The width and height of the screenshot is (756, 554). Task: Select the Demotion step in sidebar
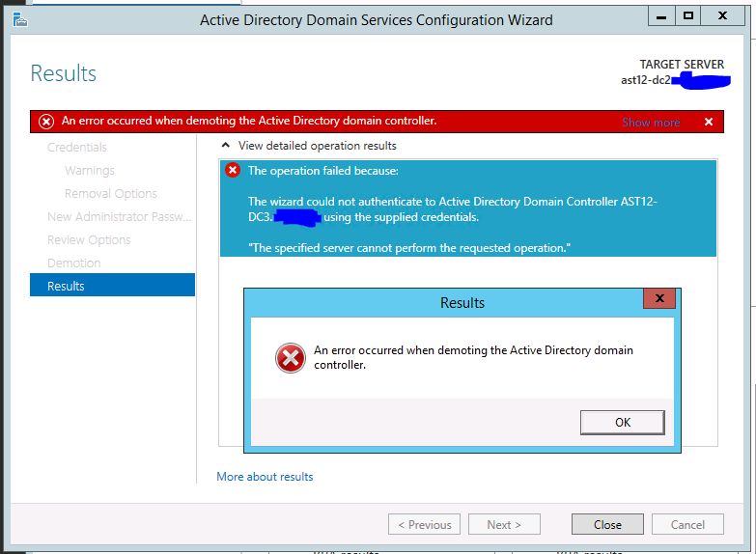click(x=73, y=263)
